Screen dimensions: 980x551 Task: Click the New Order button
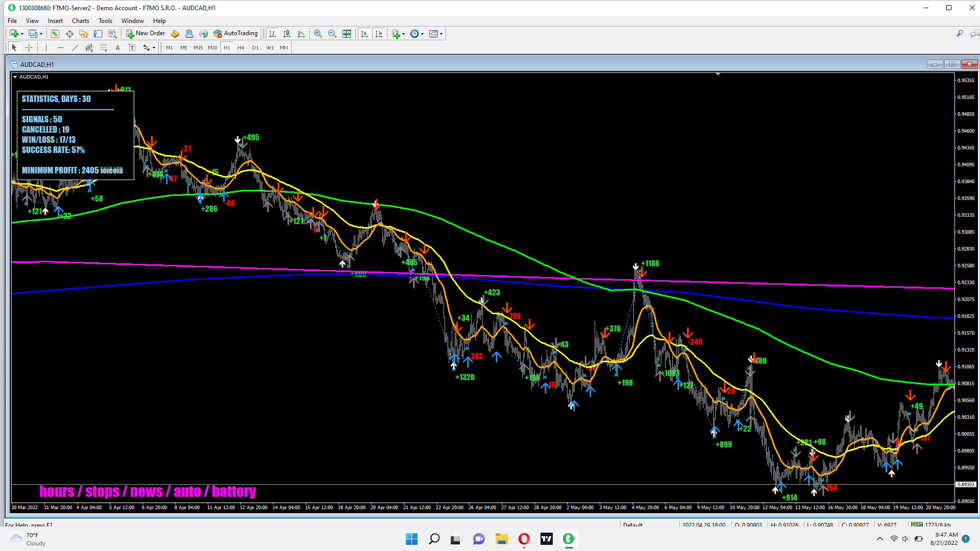coord(145,34)
